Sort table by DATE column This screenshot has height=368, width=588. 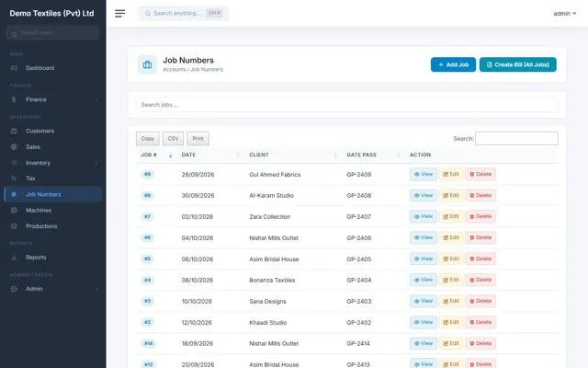(210, 155)
